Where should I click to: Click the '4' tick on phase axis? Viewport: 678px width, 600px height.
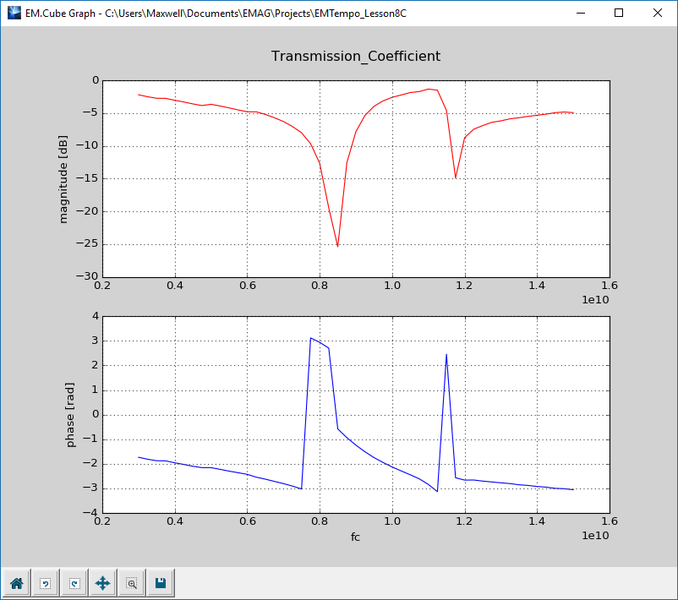(x=96, y=316)
